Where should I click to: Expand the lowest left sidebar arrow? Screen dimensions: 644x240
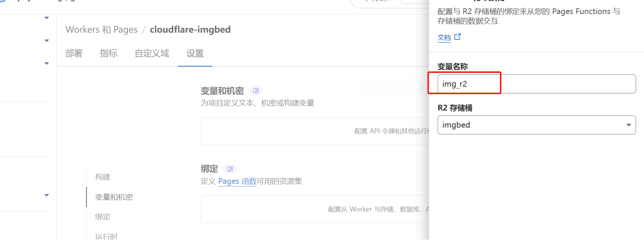click(x=47, y=195)
